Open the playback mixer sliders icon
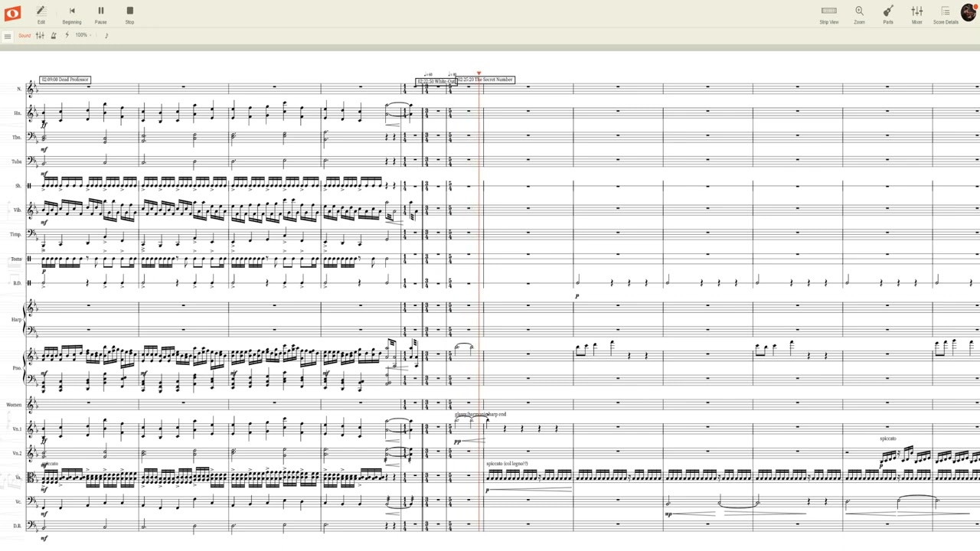980x551 pixels. pyautogui.click(x=40, y=36)
